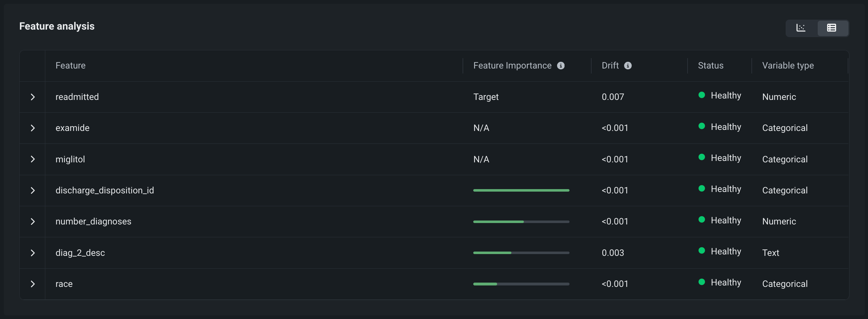Image resolution: width=868 pixels, height=319 pixels.
Task: Expand the number_diagnoses row
Action: click(33, 222)
